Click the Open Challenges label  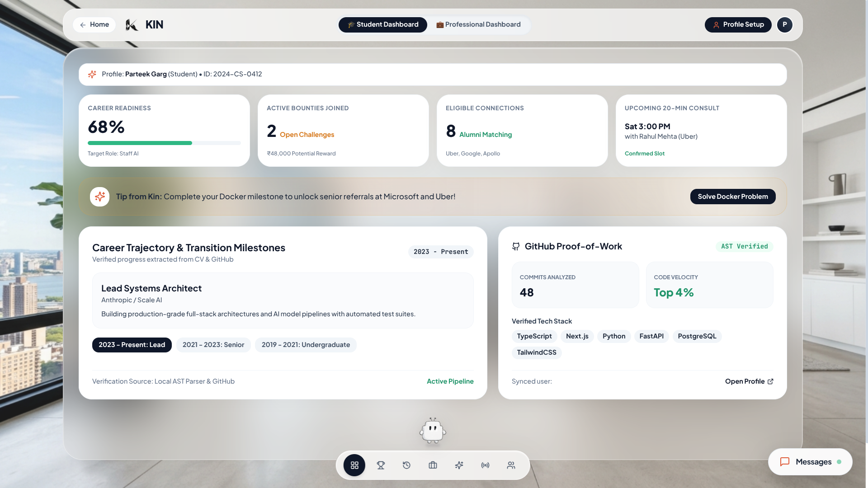pos(307,135)
